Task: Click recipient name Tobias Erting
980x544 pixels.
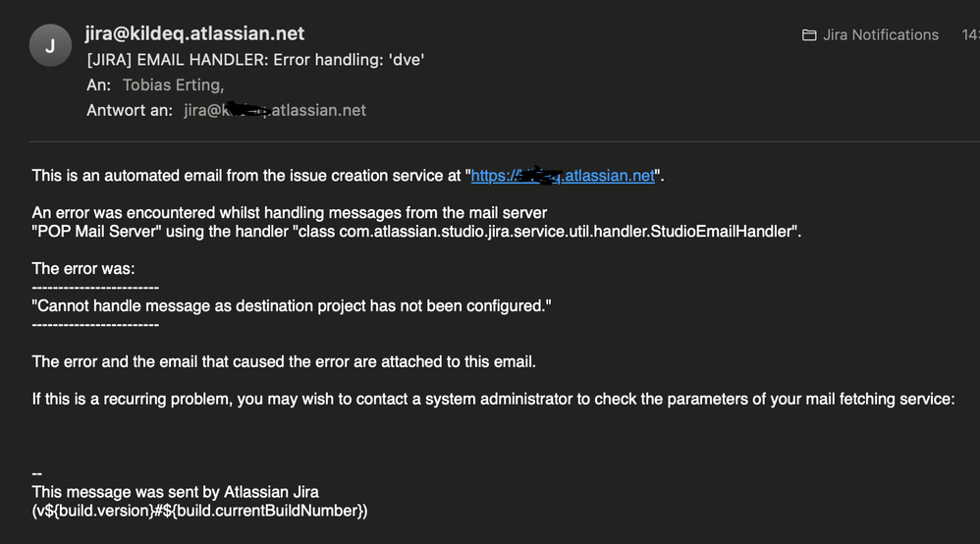Action: click(x=173, y=85)
